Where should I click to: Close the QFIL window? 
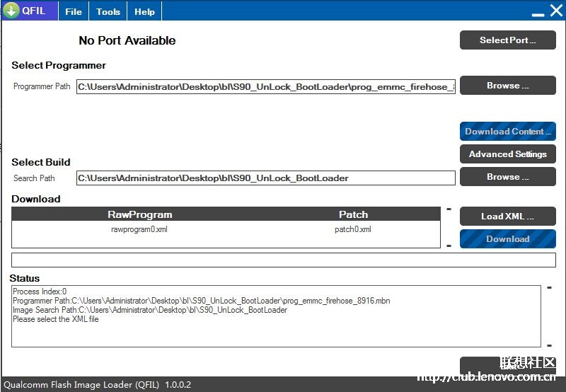[x=556, y=11]
